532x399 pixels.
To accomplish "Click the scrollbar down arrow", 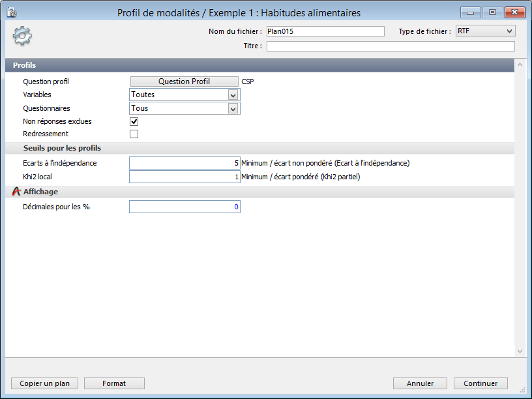I will [x=520, y=351].
